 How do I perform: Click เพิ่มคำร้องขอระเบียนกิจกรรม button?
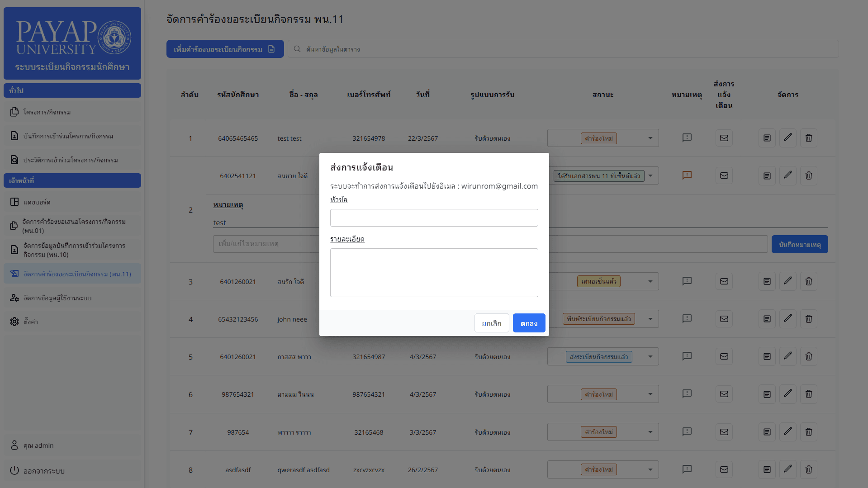(x=225, y=49)
